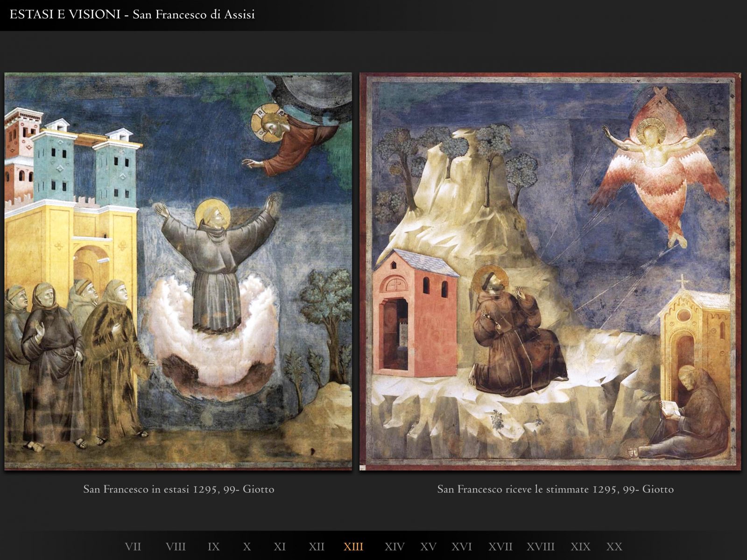The height and width of the screenshot is (560, 747).
Task: Click the title 'ESTASI E VISIONI - San Francesco di Assisi'
Action: click(x=132, y=14)
